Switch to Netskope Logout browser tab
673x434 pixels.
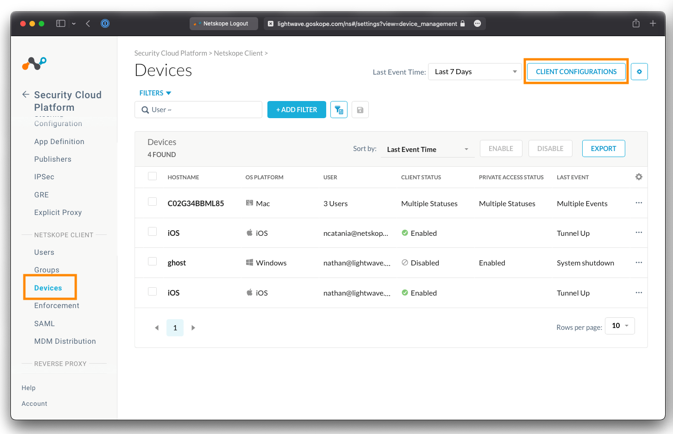click(x=224, y=24)
